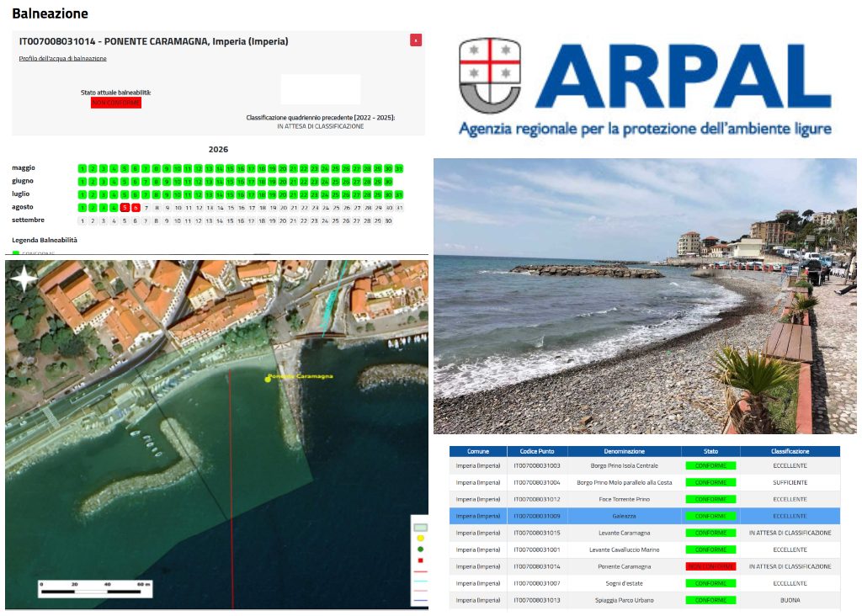Click the green circle in the map legend
The image size is (862, 616).
(421, 549)
